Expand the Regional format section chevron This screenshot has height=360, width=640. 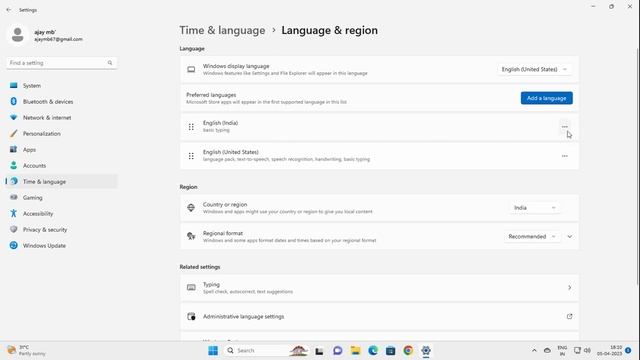pyautogui.click(x=569, y=236)
